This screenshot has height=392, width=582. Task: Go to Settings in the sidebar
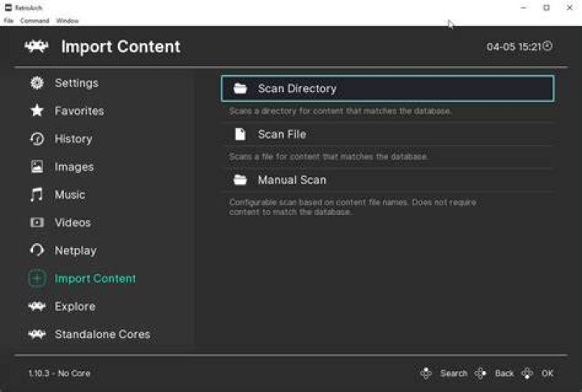(x=77, y=82)
